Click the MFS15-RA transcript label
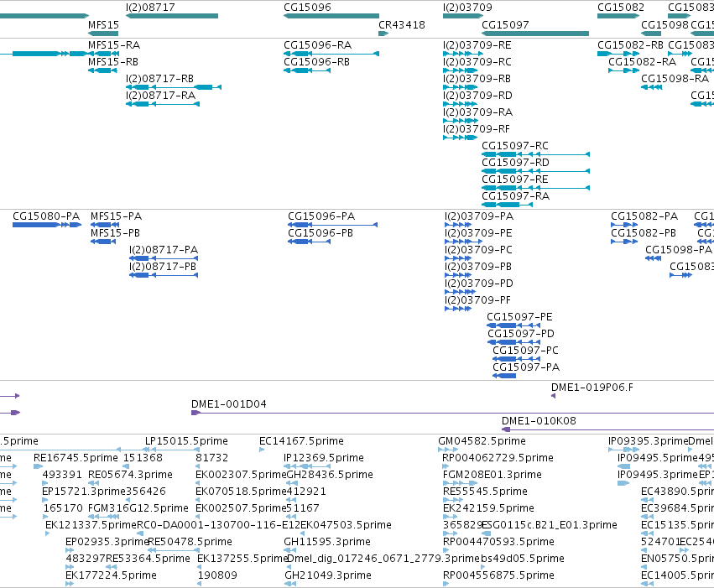This screenshot has width=714, height=588. click(x=114, y=45)
